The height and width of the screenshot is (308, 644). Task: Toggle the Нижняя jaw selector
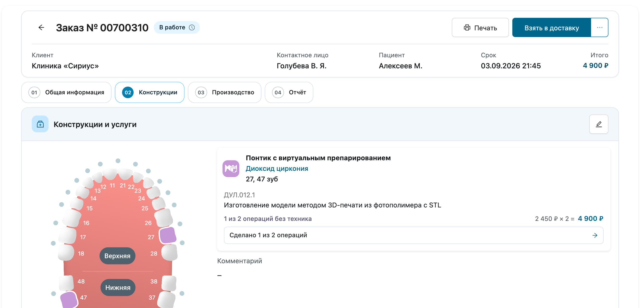click(x=118, y=288)
